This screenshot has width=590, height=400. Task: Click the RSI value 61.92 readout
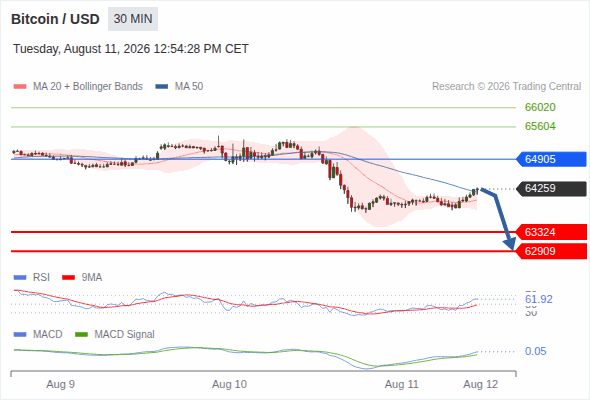pos(539,300)
